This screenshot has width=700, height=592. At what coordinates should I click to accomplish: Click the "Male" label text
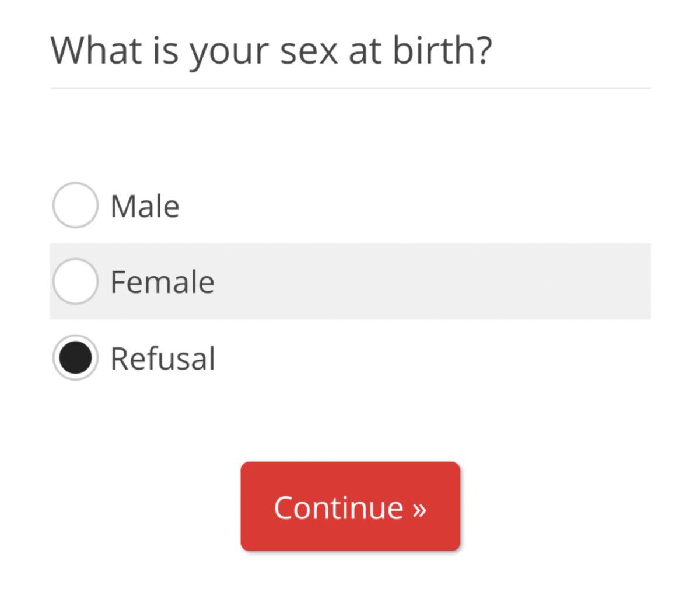click(145, 206)
